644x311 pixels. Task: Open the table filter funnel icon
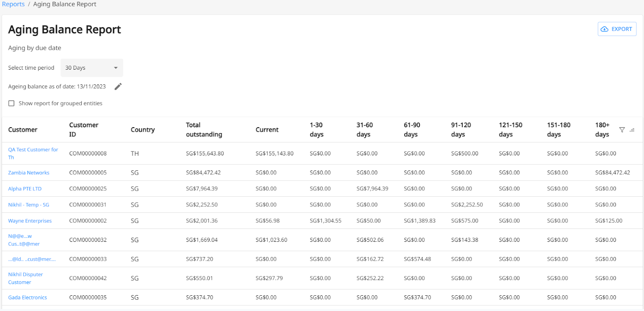(x=622, y=130)
